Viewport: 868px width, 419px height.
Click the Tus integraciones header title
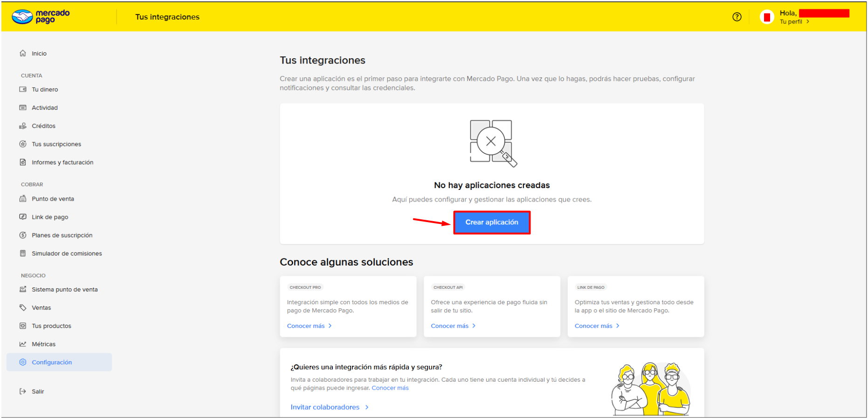pos(167,17)
